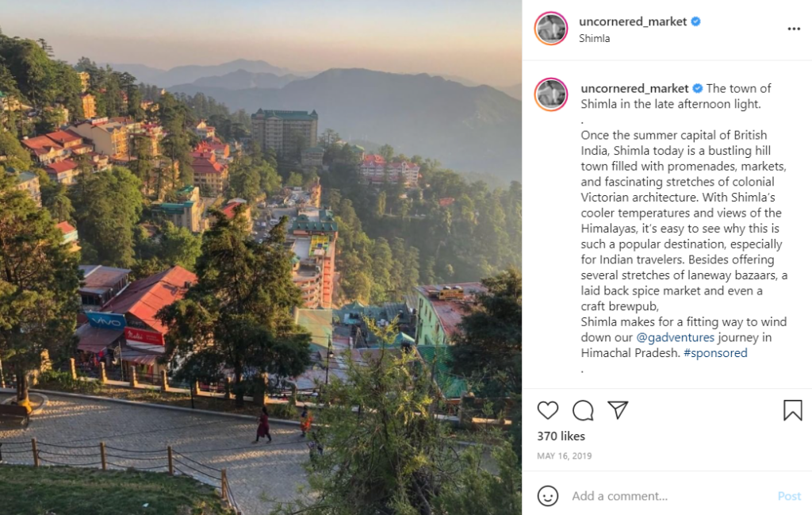The height and width of the screenshot is (515, 812).
Task: Open the three-dot more options menu
Action: coord(794,29)
